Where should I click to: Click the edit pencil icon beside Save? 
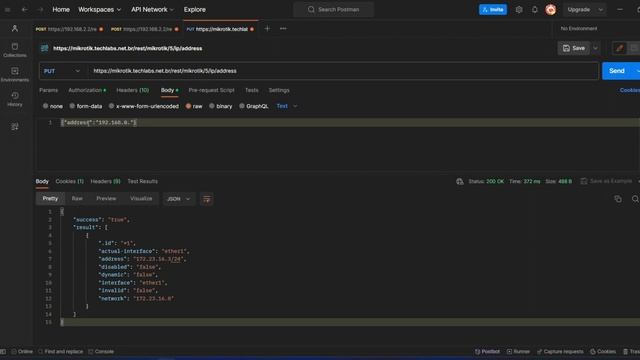[x=620, y=48]
